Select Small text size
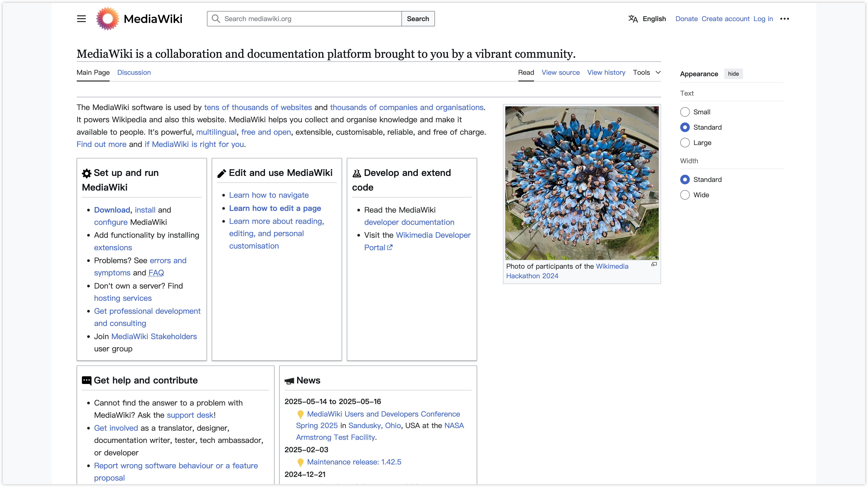 point(685,112)
